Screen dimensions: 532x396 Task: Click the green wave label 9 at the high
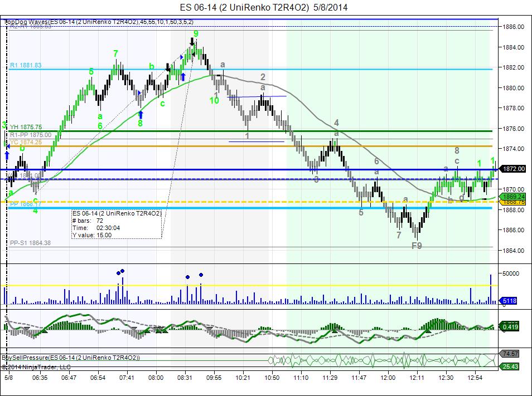pyautogui.click(x=196, y=33)
